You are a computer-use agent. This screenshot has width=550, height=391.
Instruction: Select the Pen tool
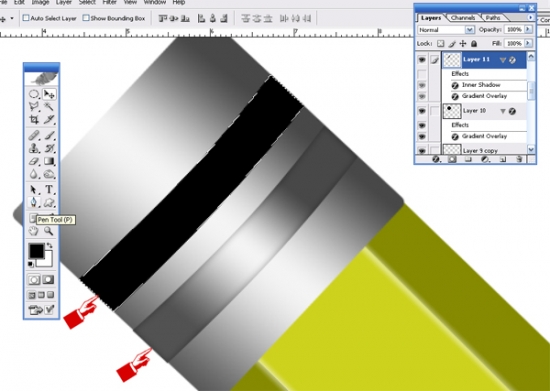[34, 202]
